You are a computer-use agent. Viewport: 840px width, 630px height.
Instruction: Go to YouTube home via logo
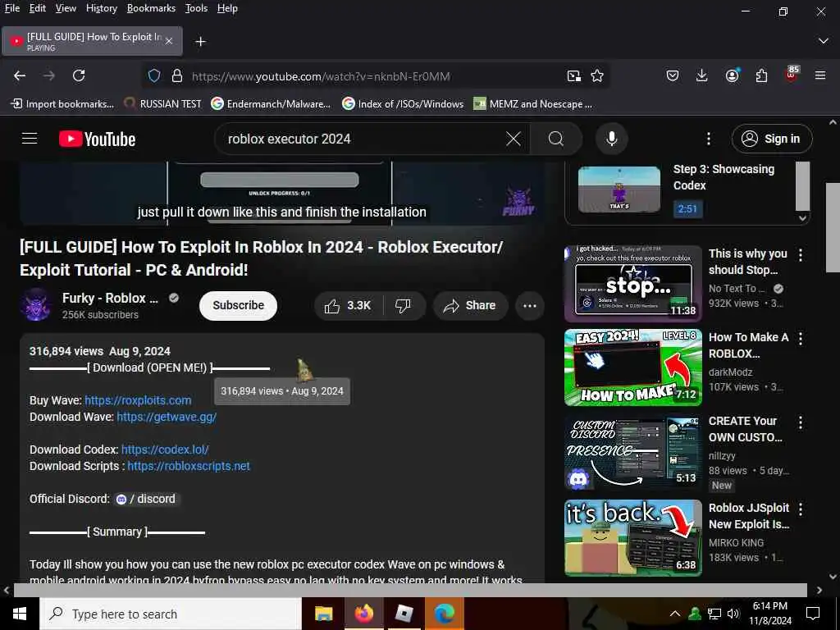coord(97,139)
